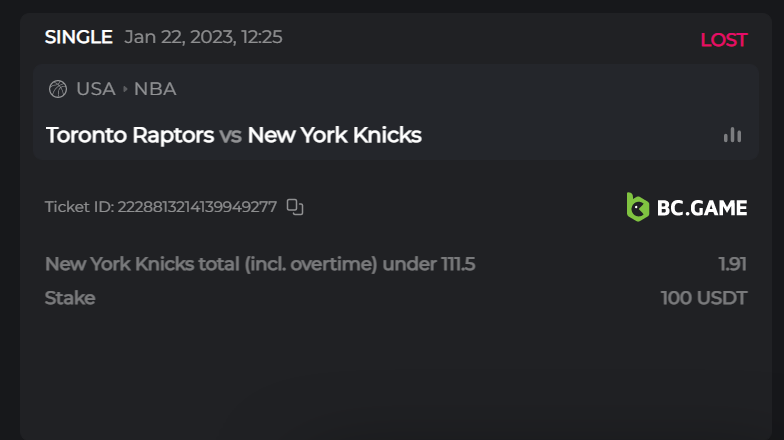Screen dimensions: 784x440
Task: Click the breadcrumb arrow between USA and NBA
Action: (x=125, y=89)
